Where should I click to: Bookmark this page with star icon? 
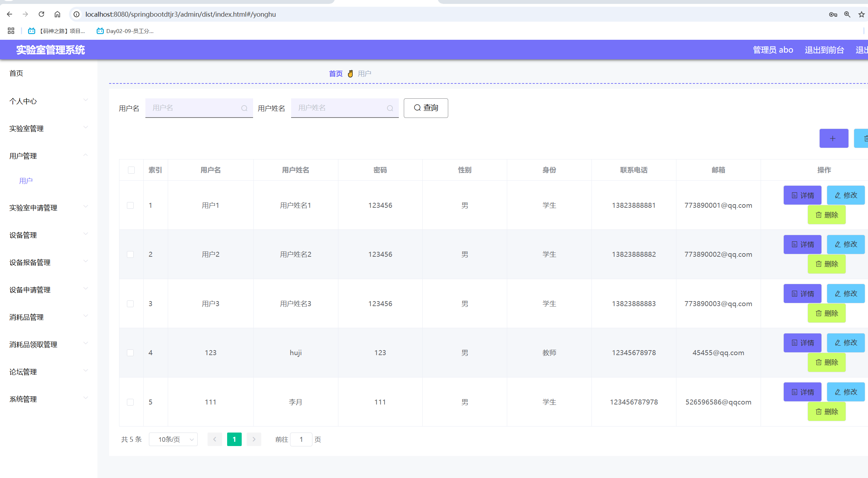pyautogui.click(x=861, y=14)
